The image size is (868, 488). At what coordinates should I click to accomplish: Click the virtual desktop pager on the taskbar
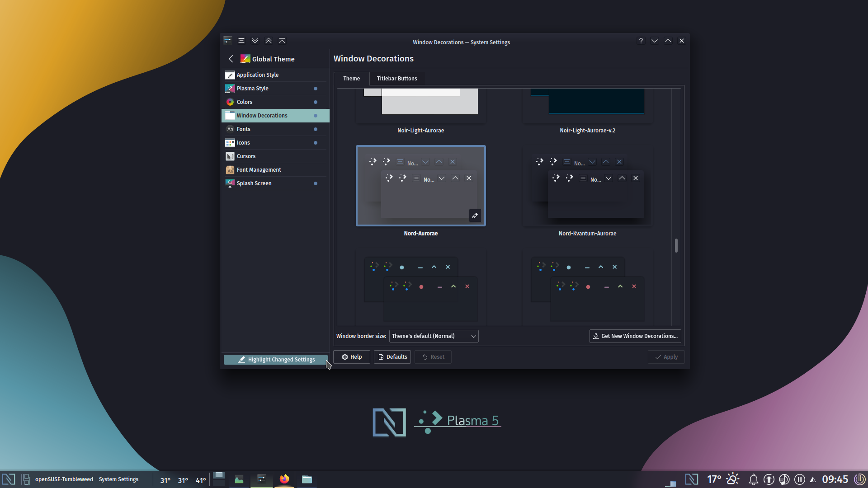tap(219, 479)
